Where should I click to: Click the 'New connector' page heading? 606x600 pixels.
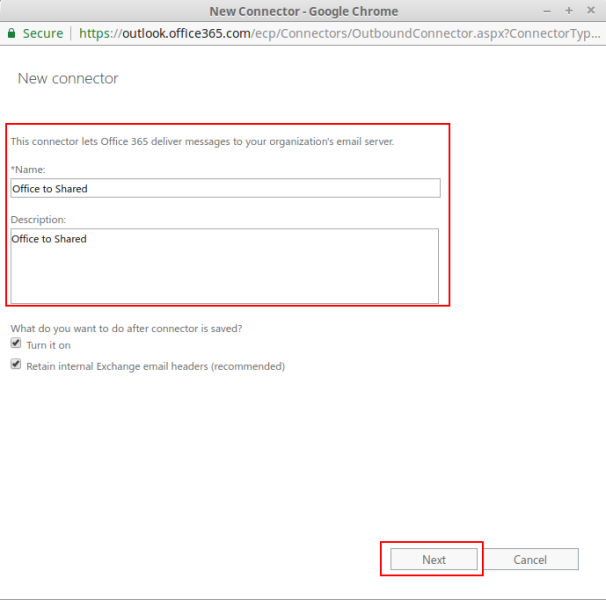(x=68, y=78)
